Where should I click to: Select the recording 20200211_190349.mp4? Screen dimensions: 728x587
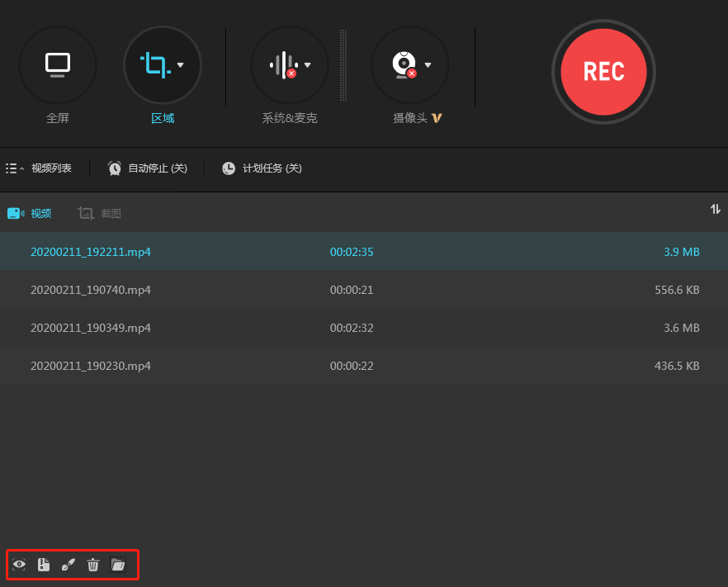click(91, 327)
